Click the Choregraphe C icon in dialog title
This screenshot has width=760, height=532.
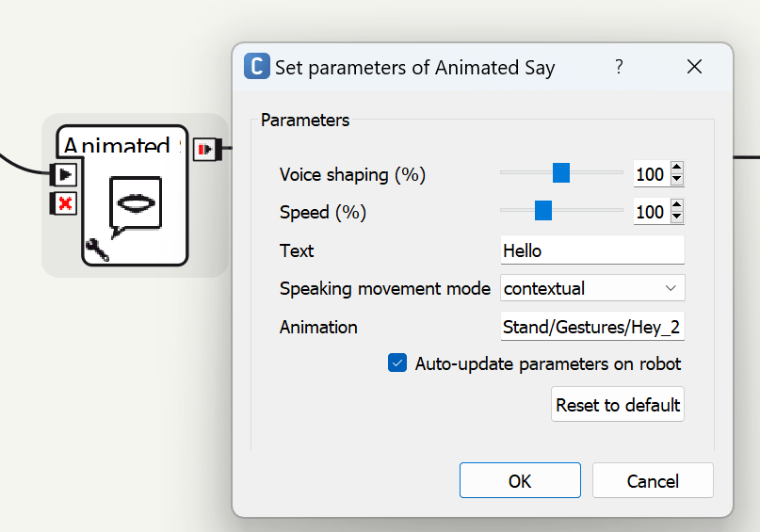pos(255,67)
